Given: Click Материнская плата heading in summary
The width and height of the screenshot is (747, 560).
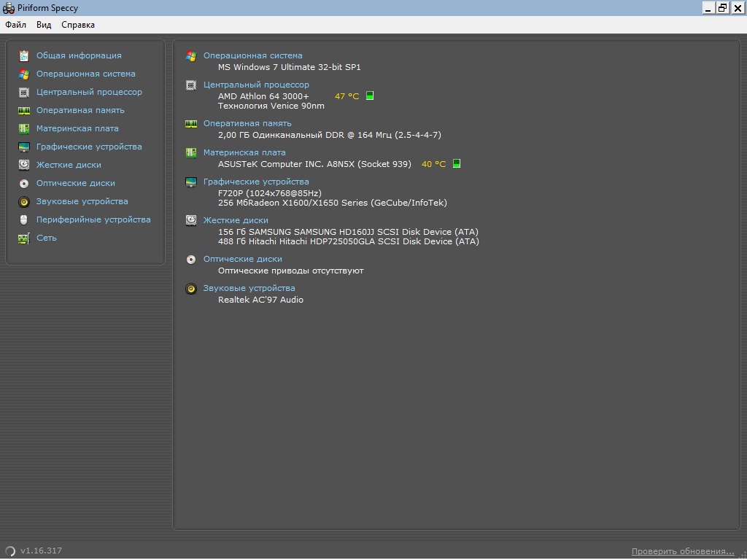Looking at the screenshot, I should [x=244, y=152].
